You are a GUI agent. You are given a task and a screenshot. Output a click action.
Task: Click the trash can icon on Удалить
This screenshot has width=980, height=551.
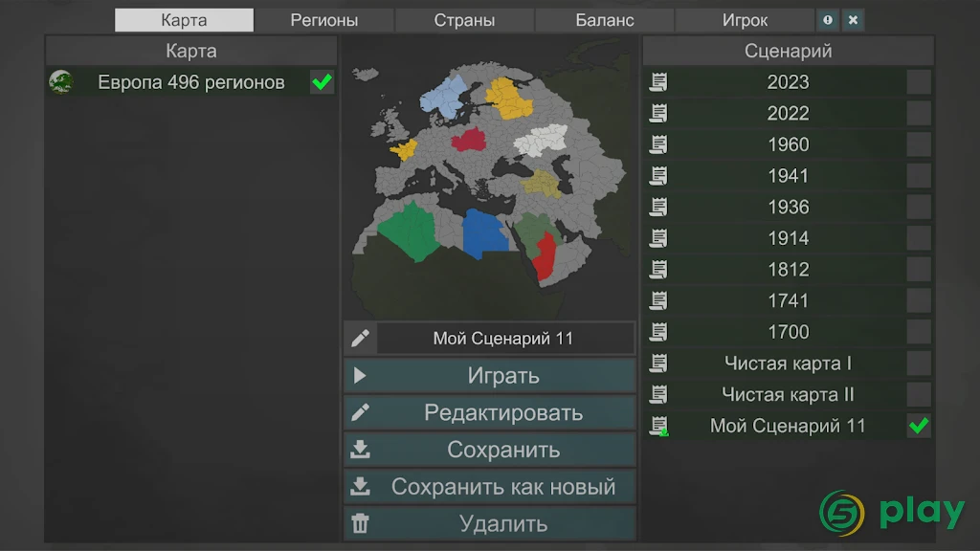tap(360, 523)
